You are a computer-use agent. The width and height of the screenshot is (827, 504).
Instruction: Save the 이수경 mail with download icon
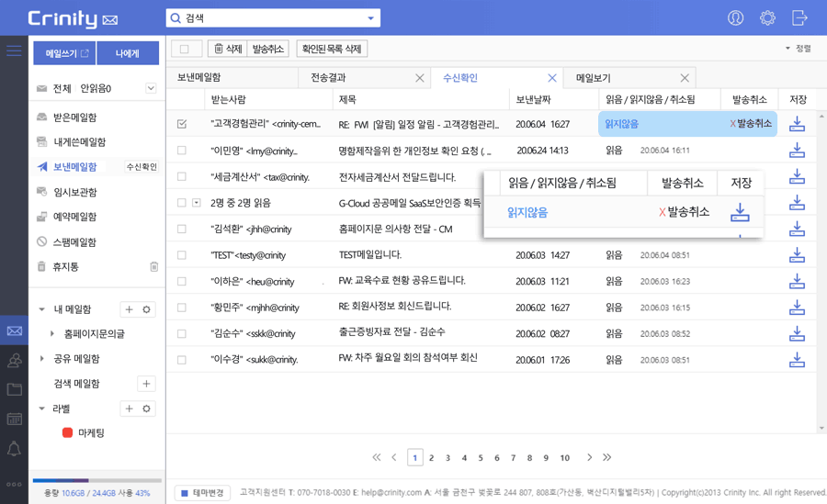point(797,360)
